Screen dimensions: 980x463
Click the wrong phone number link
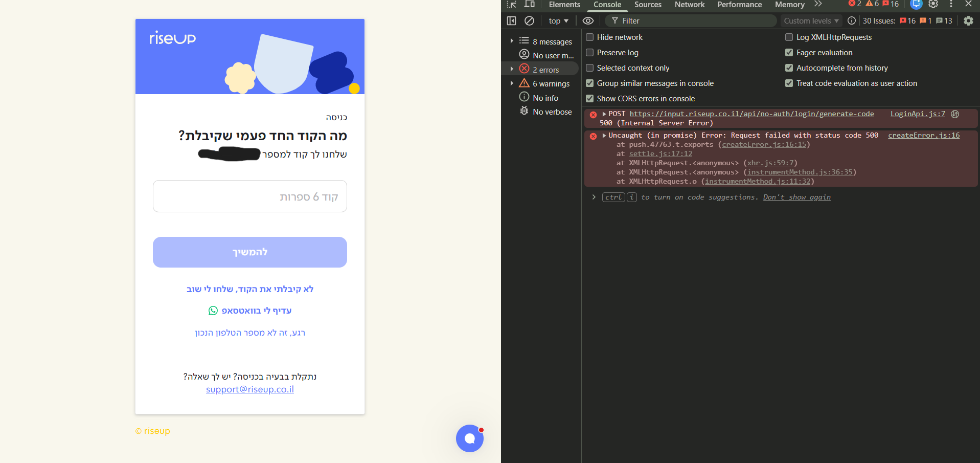(250, 333)
